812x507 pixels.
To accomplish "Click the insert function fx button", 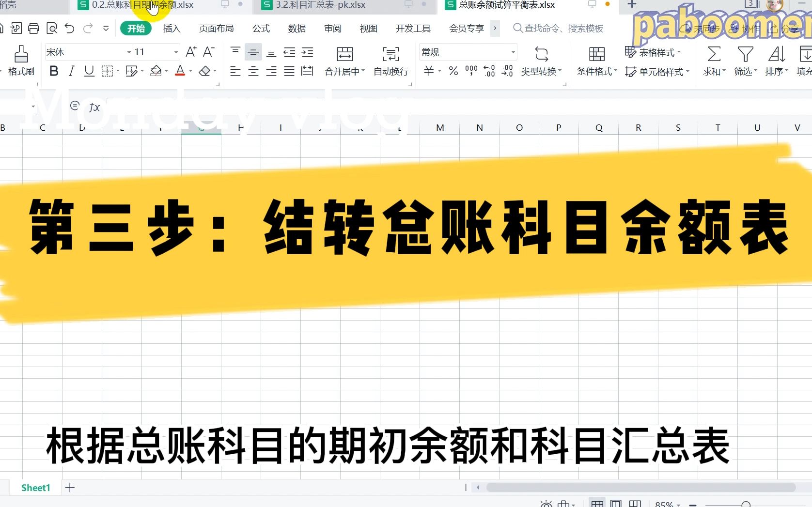I will pyautogui.click(x=94, y=107).
